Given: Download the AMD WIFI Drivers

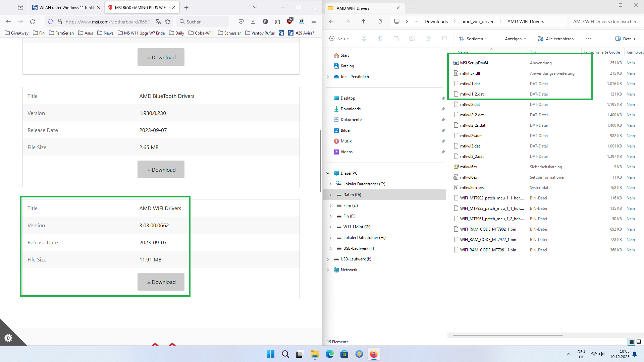Looking at the screenshot, I should pyautogui.click(x=161, y=282).
